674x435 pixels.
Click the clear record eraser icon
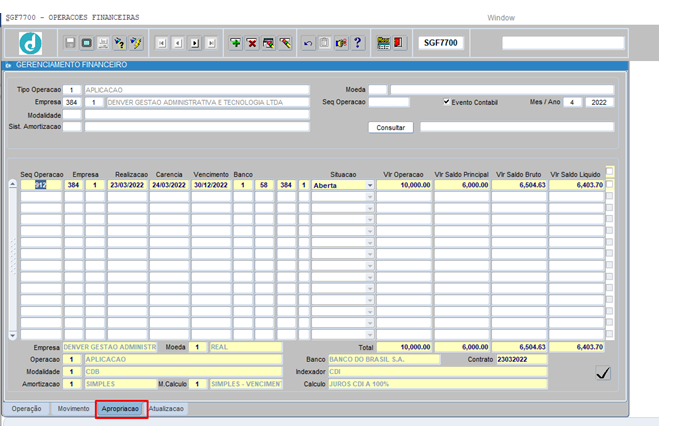pos(285,43)
